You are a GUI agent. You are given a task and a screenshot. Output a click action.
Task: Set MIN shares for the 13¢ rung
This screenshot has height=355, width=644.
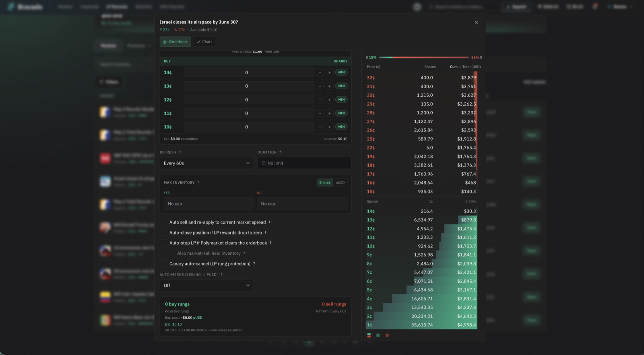341,86
